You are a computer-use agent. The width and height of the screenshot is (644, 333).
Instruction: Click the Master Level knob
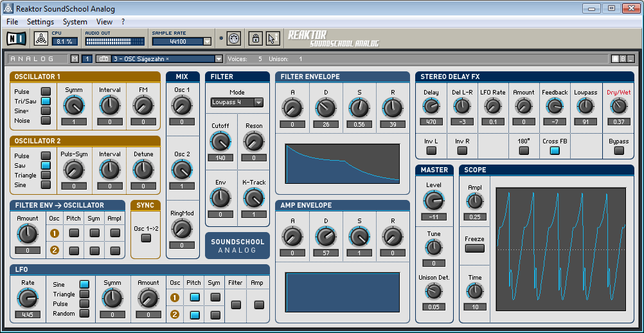pyautogui.click(x=433, y=201)
